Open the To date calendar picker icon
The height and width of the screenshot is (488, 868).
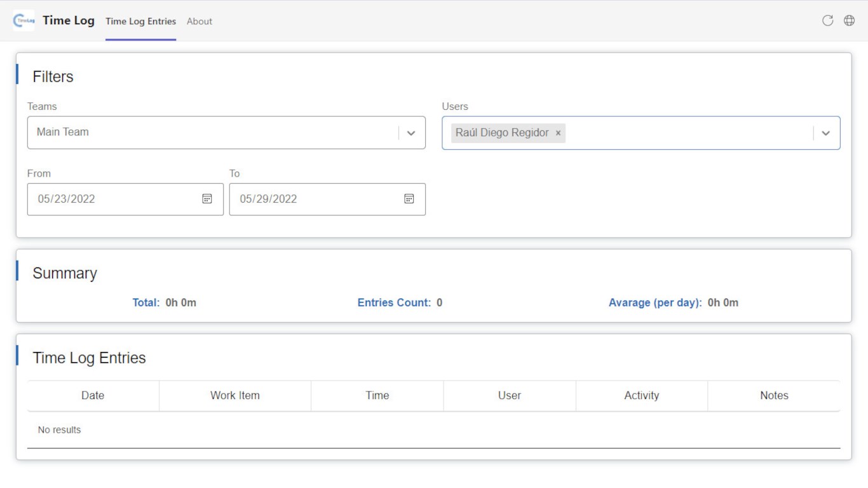point(409,199)
